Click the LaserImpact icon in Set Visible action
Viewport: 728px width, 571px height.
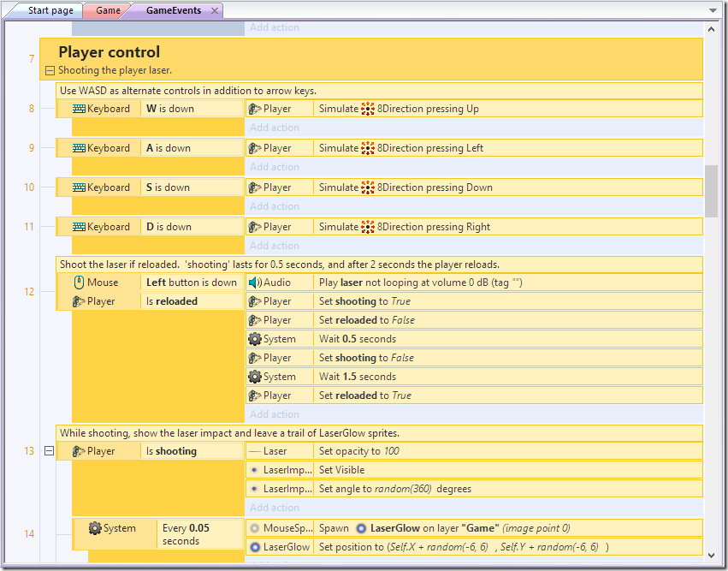tap(254, 470)
